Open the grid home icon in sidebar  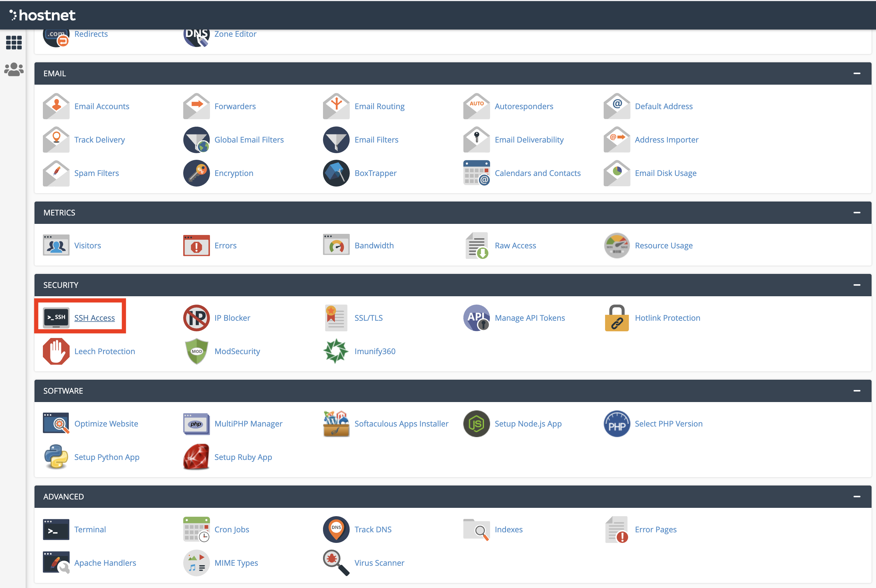pyautogui.click(x=14, y=42)
